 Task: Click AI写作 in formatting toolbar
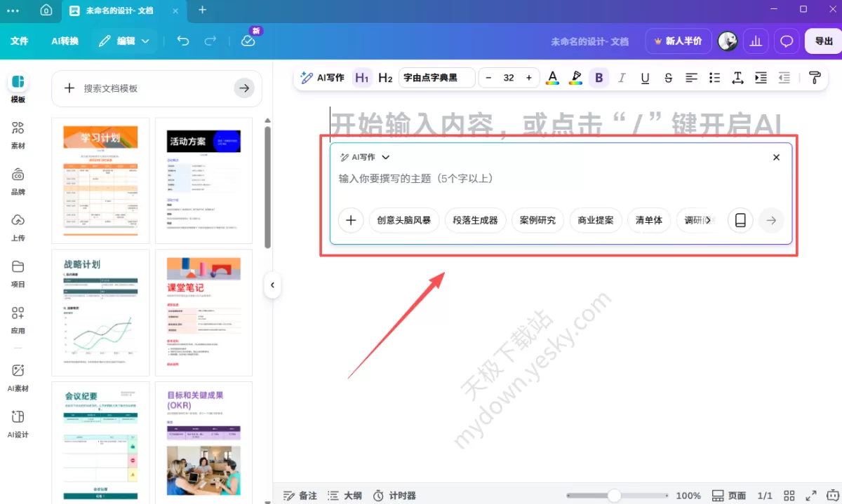(x=323, y=78)
